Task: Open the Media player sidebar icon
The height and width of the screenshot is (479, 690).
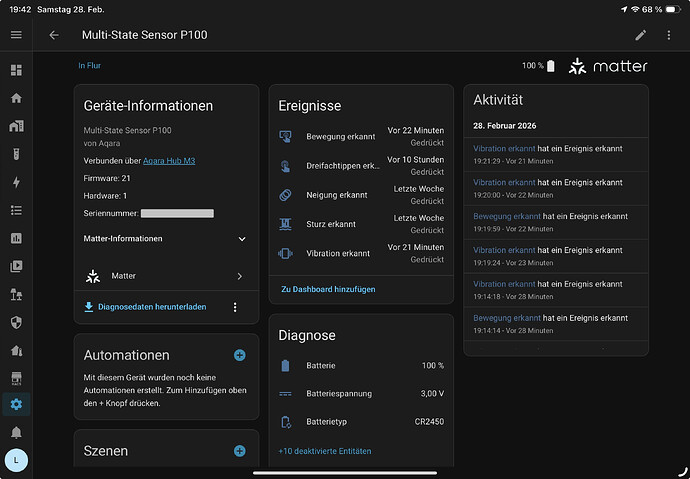Action: (16, 266)
